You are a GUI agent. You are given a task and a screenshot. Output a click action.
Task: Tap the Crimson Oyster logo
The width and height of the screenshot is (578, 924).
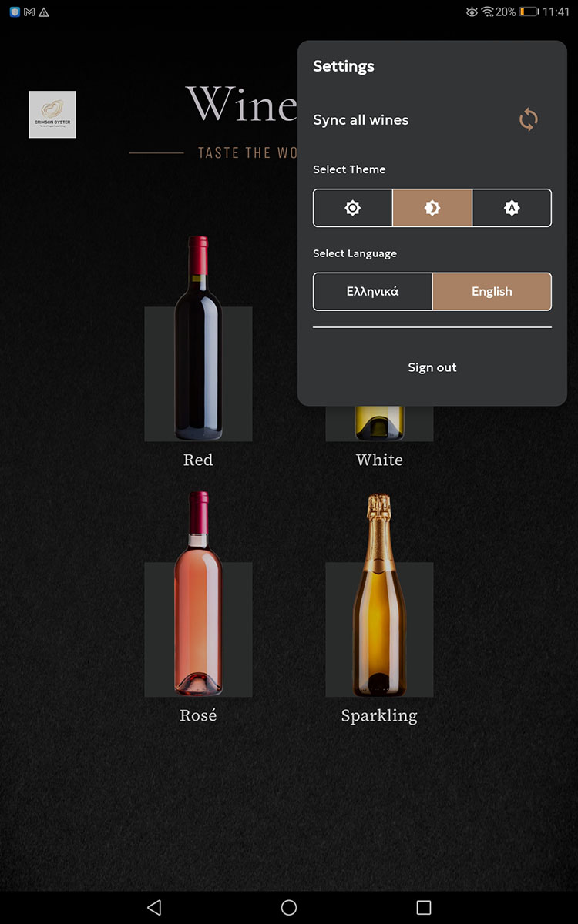52,115
